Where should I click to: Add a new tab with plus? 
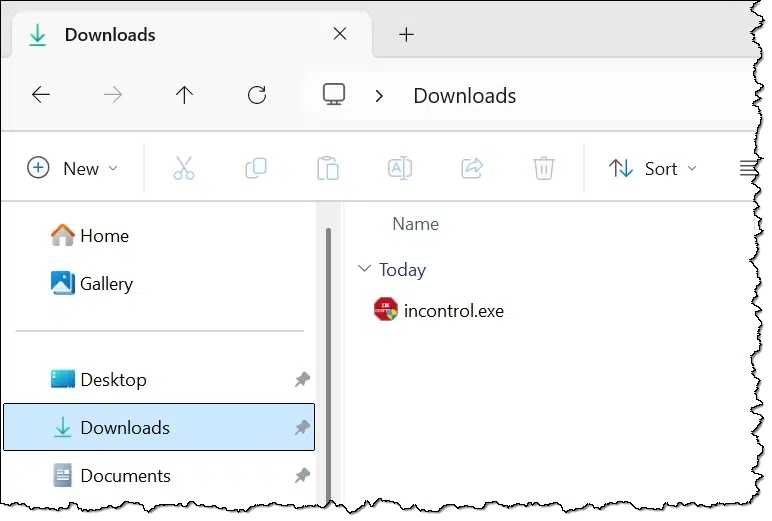pos(406,34)
